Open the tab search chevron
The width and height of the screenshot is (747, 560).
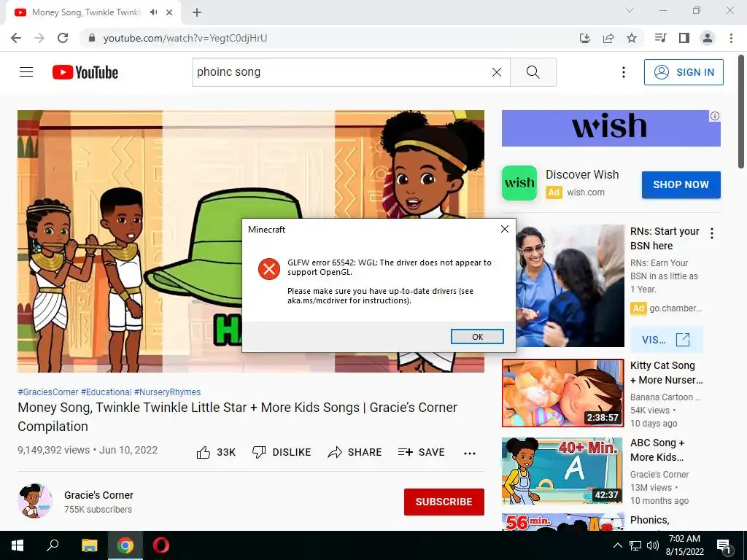[x=630, y=10]
